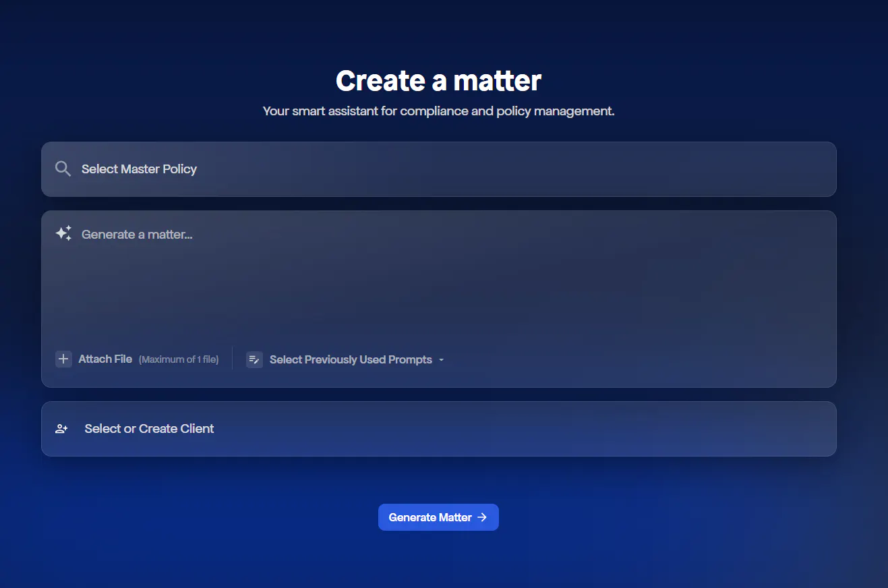This screenshot has width=888, height=588.
Task: Open the Select or Create Client field
Action: [x=439, y=429]
